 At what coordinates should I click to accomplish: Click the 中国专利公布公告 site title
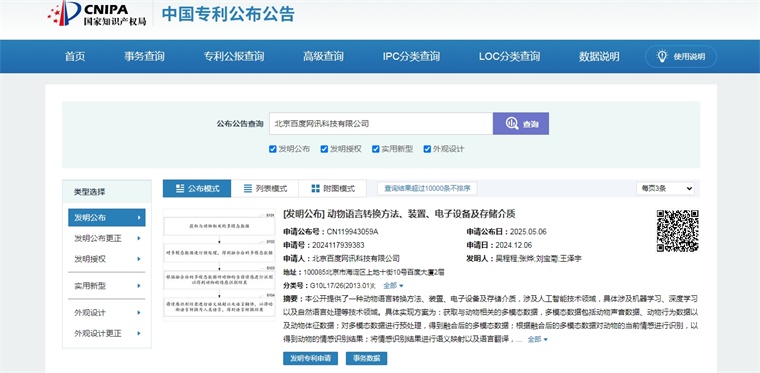[x=228, y=14]
